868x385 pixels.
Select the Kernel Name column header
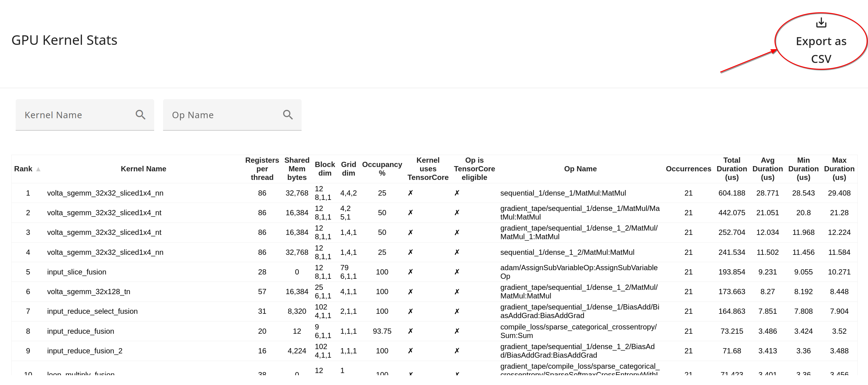pyautogui.click(x=143, y=168)
